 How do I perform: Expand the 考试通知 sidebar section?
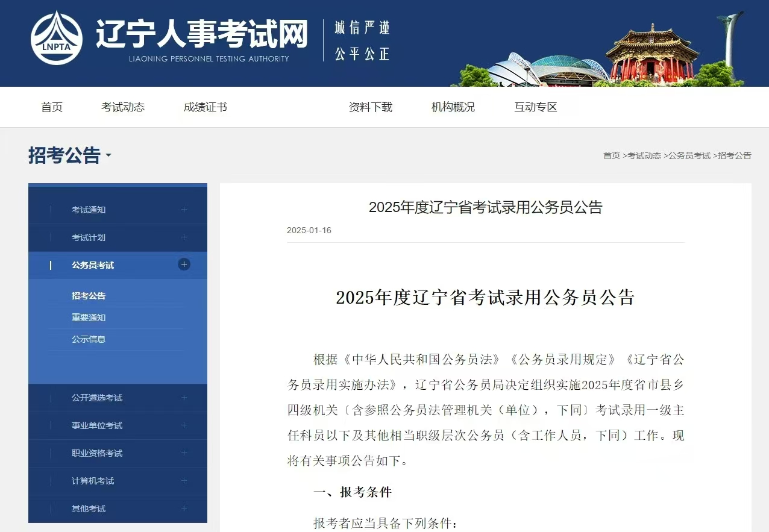[184, 210]
